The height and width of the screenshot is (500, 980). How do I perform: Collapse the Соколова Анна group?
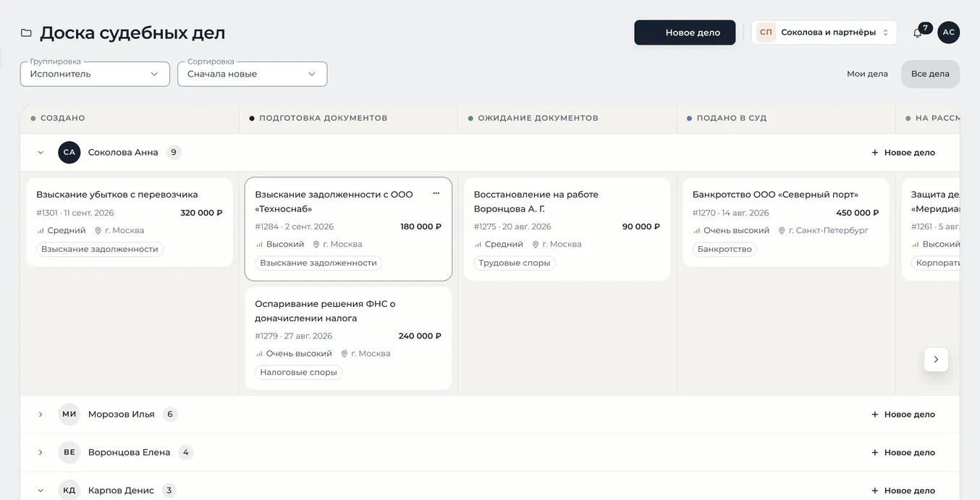[41, 153]
